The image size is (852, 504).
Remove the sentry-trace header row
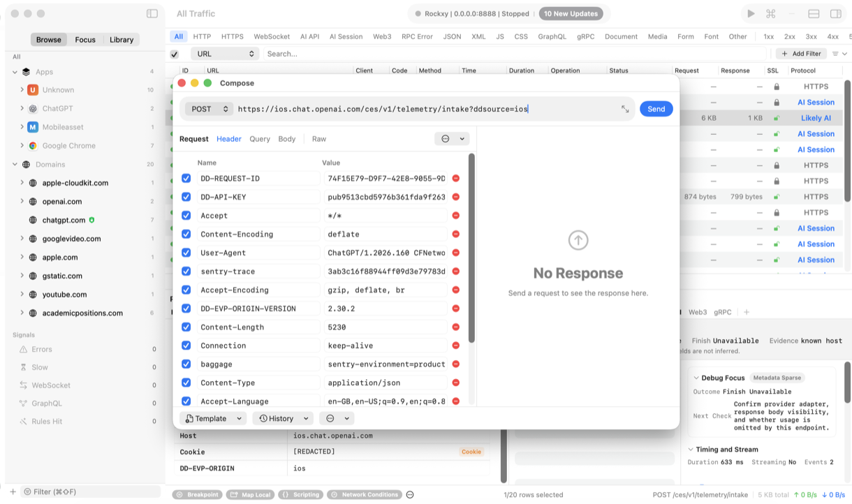(x=456, y=271)
